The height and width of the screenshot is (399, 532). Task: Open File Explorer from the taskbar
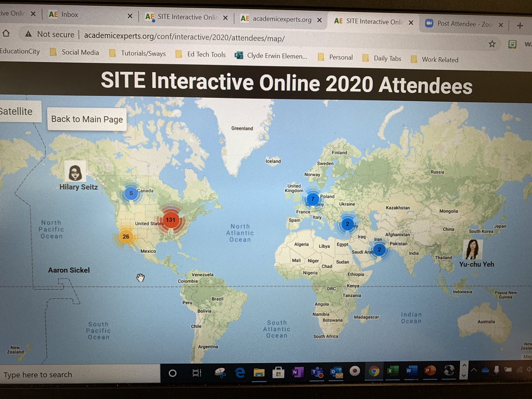click(x=260, y=372)
